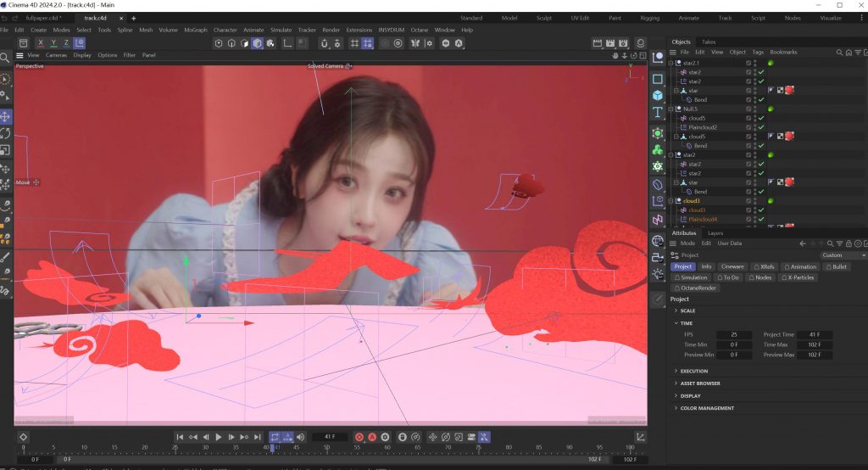Image resolution: width=868 pixels, height=470 pixels.
Task: Click the Cineware button in Project attributes
Action: (732, 266)
